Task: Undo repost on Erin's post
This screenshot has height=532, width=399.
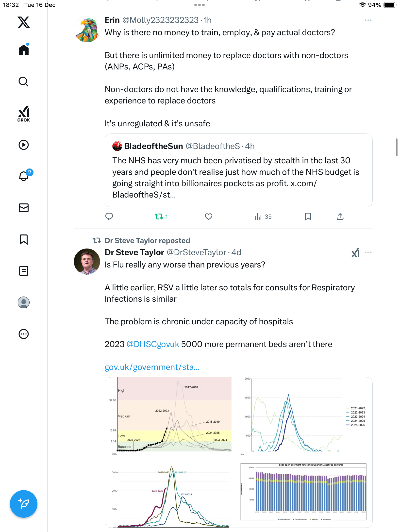Action: [x=159, y=216]
